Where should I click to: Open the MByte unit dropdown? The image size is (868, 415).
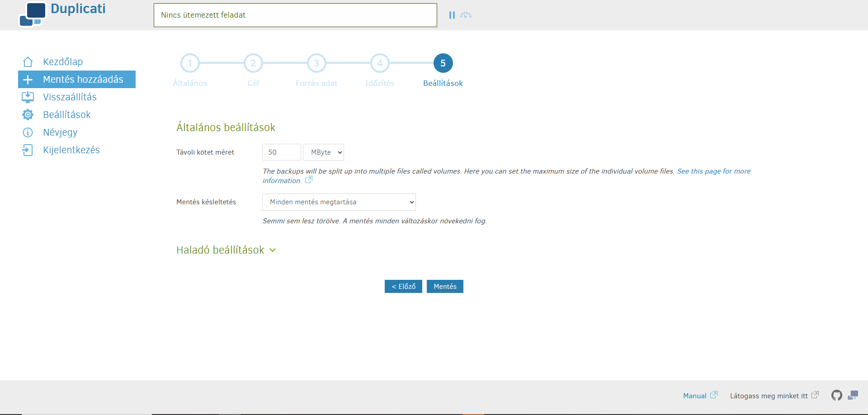point(324,152)
